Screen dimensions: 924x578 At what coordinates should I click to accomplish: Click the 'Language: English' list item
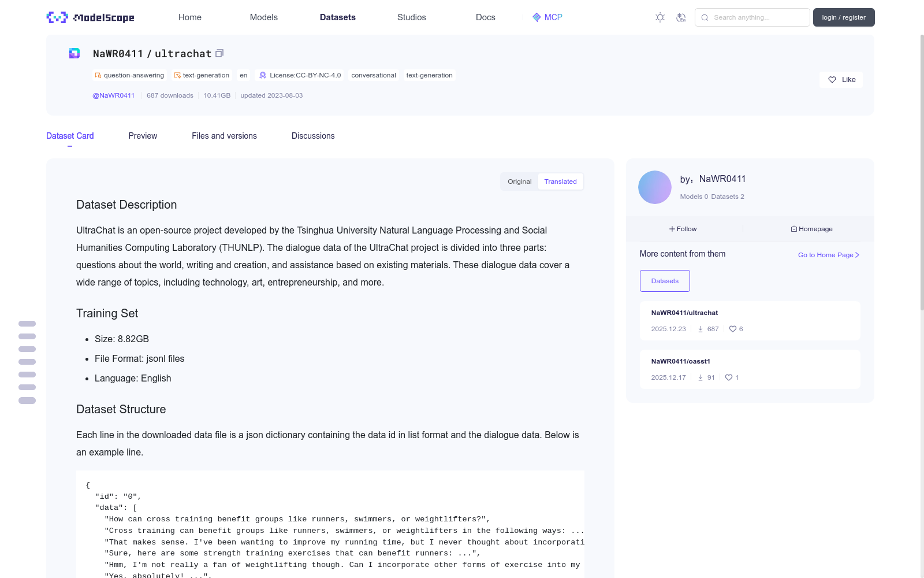click(133, 378)
